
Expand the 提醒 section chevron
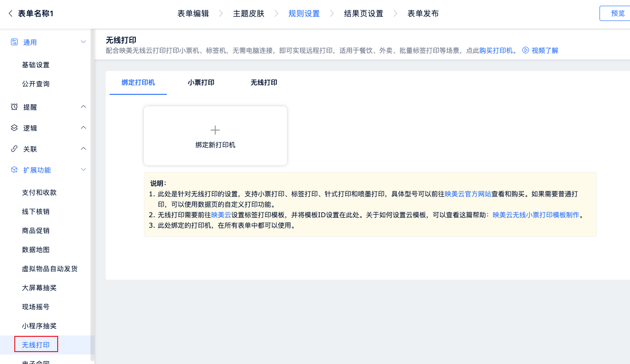point(83,107)
